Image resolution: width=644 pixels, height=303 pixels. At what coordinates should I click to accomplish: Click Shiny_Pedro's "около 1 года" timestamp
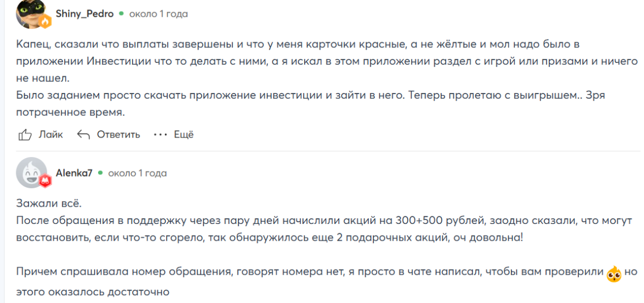click(158, 14)
